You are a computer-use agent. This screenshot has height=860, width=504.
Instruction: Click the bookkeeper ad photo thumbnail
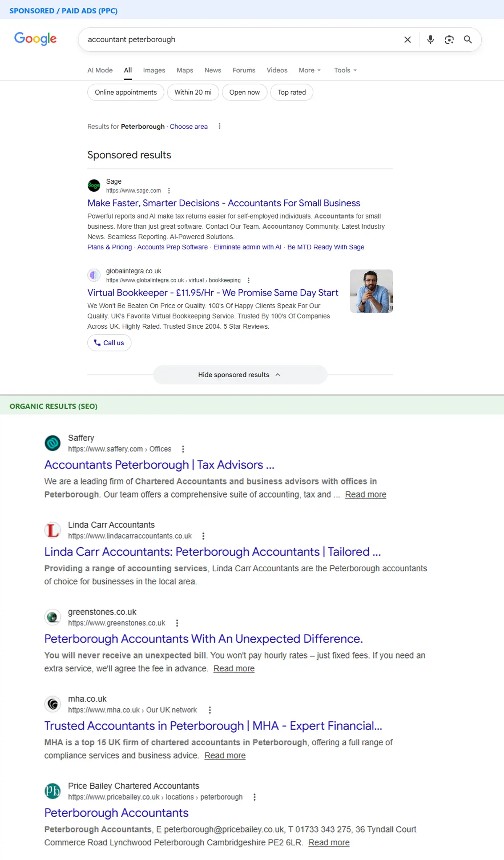371,291
